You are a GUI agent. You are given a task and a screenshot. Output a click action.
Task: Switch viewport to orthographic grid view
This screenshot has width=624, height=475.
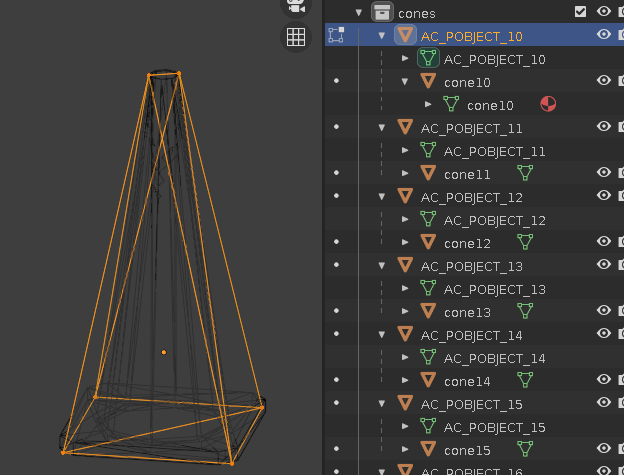pos(296,37)
